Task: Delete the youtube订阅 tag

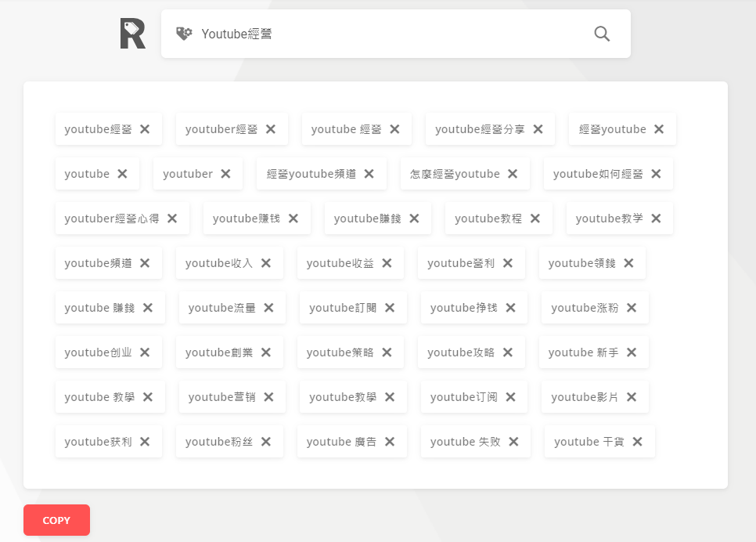Action: [510, 397]
